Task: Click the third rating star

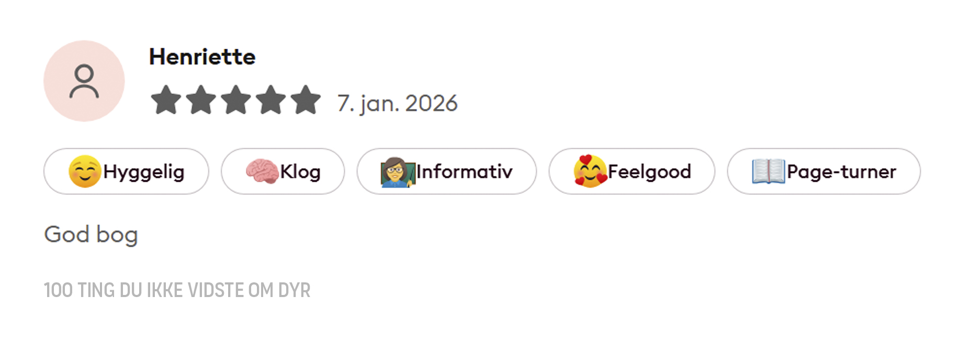Action: 236,100
